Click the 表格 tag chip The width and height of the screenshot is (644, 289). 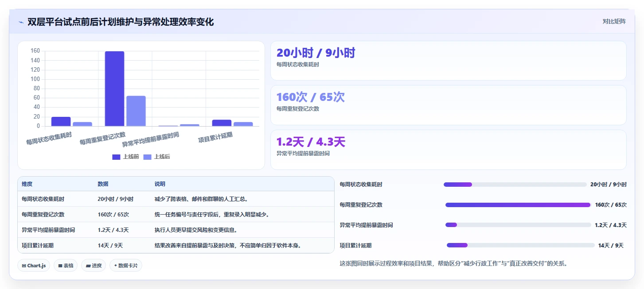tap(66, 266)
